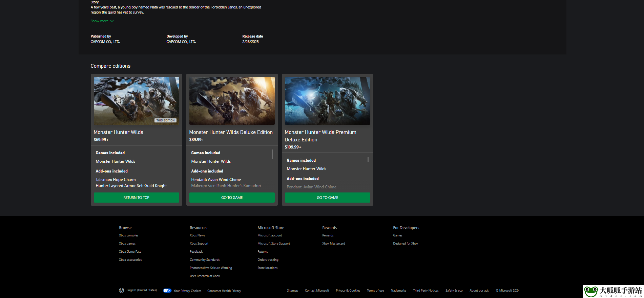Open Xbox games link
Image resolution: width=644 pixels, height=298 pixels.
(127, 244)
